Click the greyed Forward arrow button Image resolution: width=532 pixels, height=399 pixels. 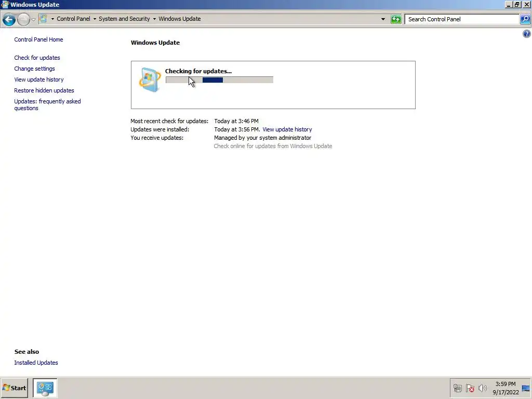[23, 19]
